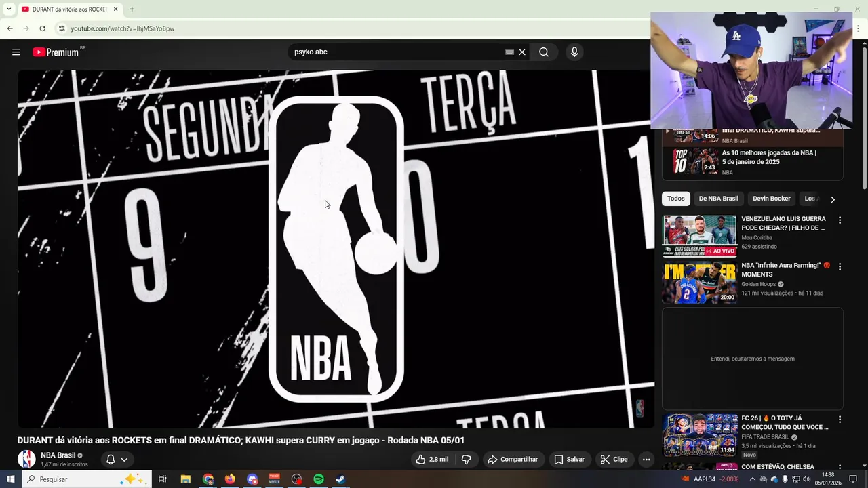Open the clock and date 14:38
This screenshot has width=868, height=488.
tap(828, 479)
